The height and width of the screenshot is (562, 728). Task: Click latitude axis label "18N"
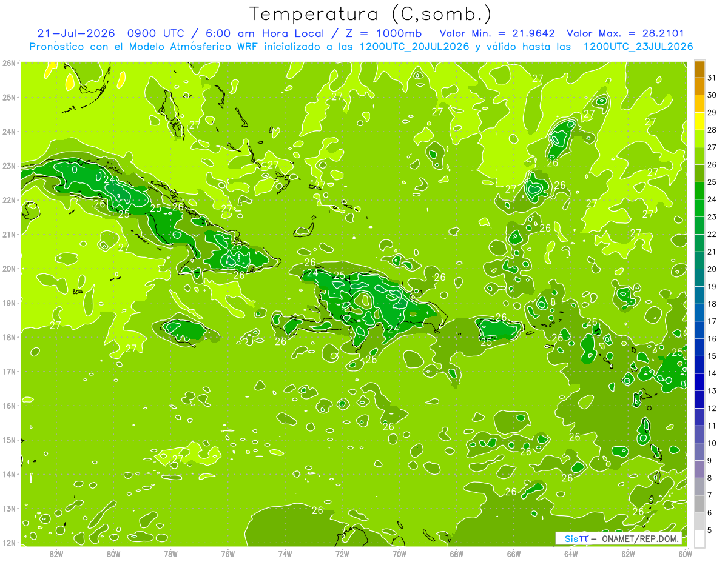click(9, 337)
